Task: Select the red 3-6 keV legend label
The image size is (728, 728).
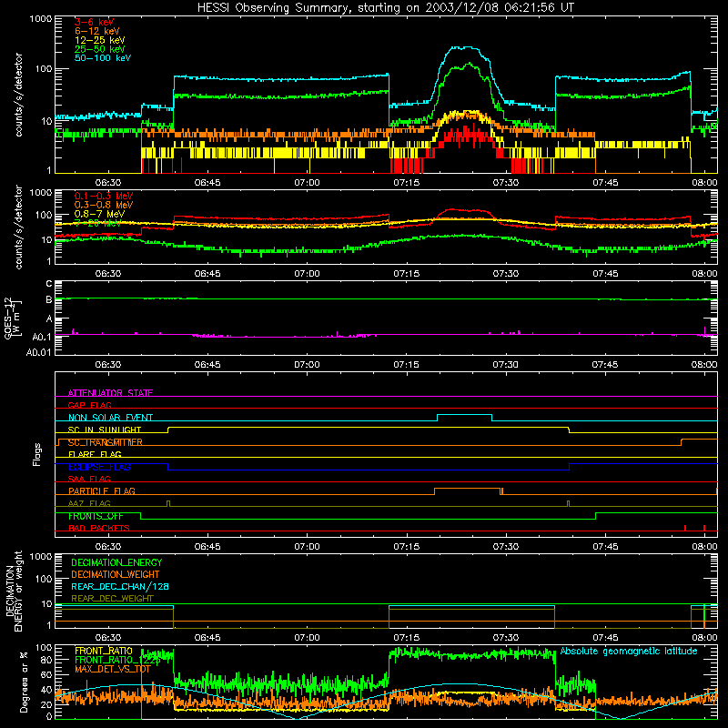Action: coord(95,22)
